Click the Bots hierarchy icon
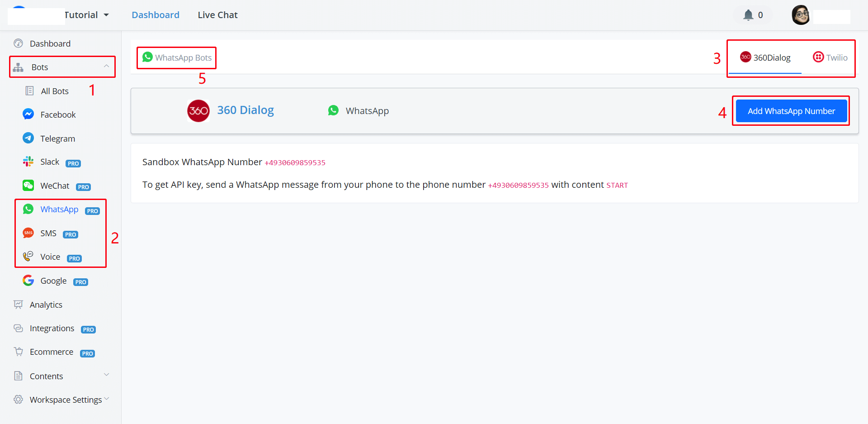Image resolution: width=868 pixels, height=424 pixels. pyautogui.click(x=18, y=67)
